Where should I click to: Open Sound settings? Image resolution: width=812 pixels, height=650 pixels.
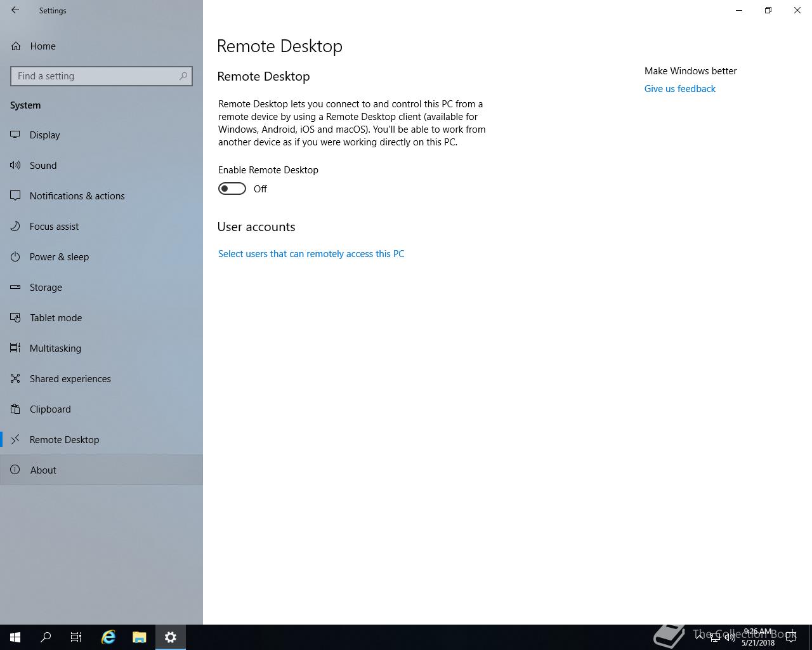tap(101, 165)
